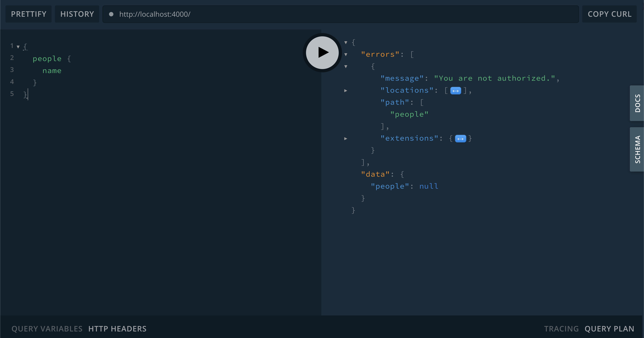Show the Query Plan panel
Viewport: 644px width, 338px height.
pos(609,329)
